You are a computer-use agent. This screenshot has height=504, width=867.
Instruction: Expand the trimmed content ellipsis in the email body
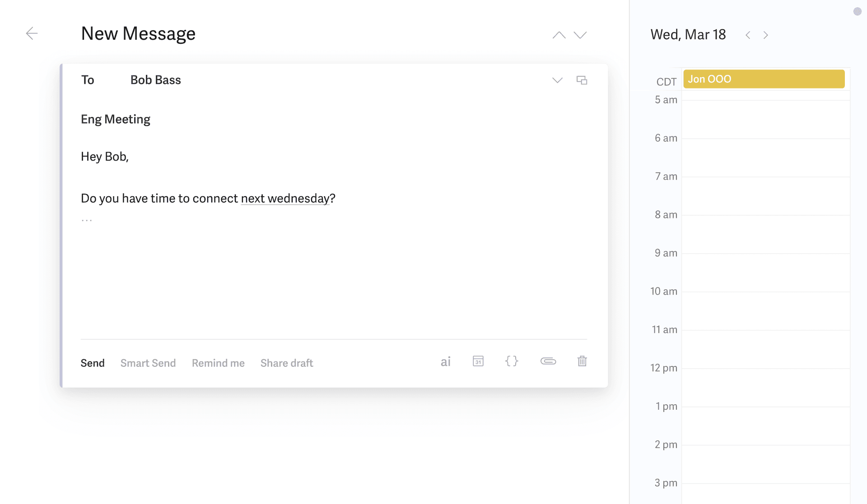tap(87, 221)
